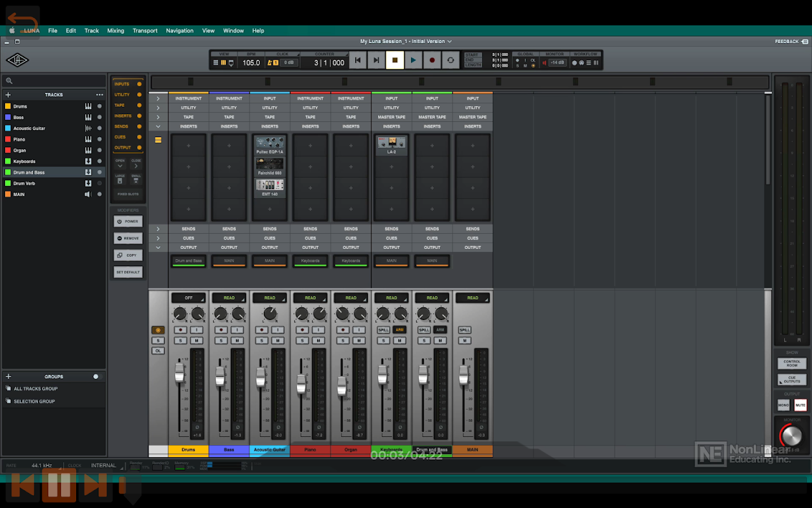The image size is (812, 508).
Task: Click the Record button in the transport
Action: (x=432, y=60)
